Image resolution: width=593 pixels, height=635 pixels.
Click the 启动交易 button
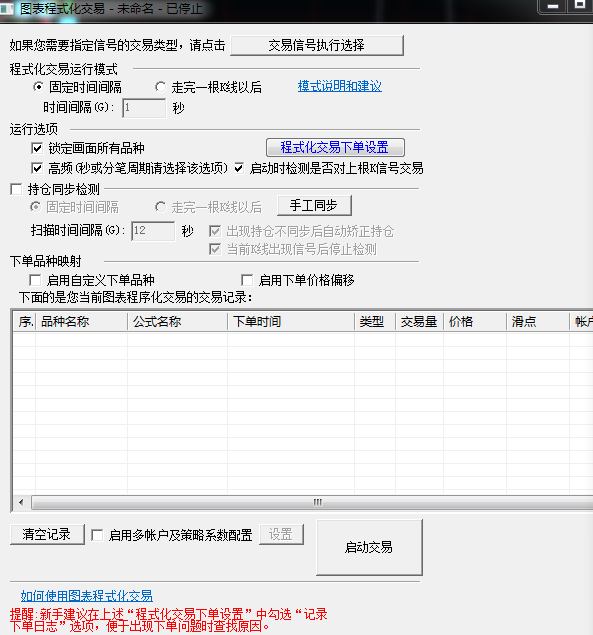click(369, 547)
